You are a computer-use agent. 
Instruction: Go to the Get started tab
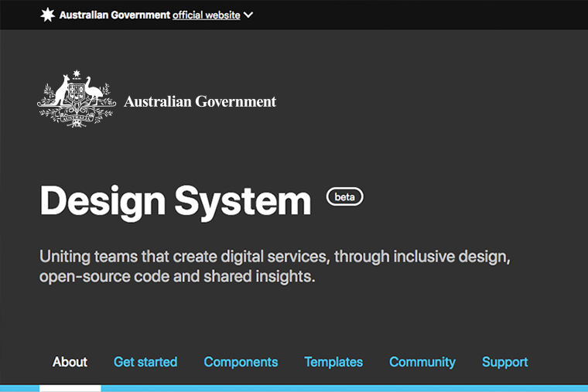(x=145, y=362)
